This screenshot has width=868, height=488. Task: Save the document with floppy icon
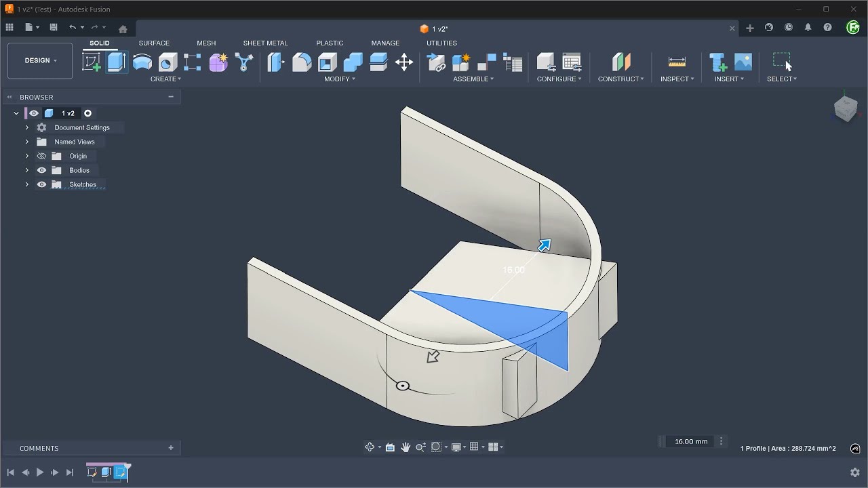(54, 28)
